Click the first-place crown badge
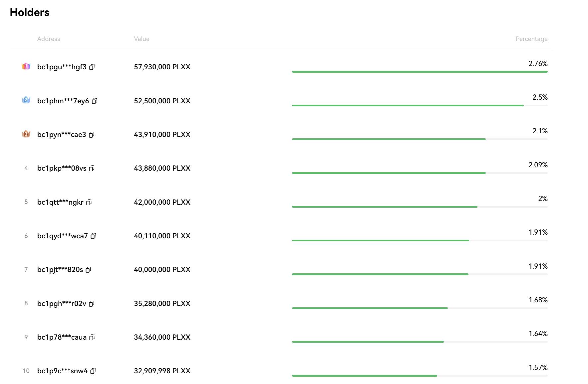Screen dimensions: 588x384 (26, 66)
